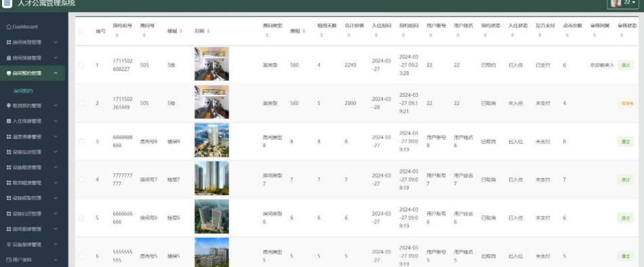This screenshot has width=644, height=267.
Task: Click the Dashboard home icon
Action: (x=9, y=26)
